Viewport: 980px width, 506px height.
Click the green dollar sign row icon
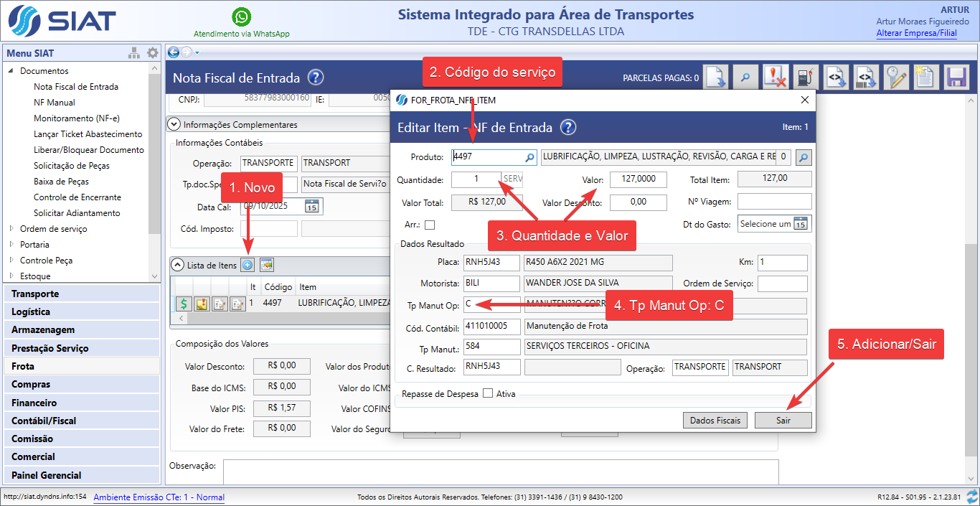click(183, 304)
